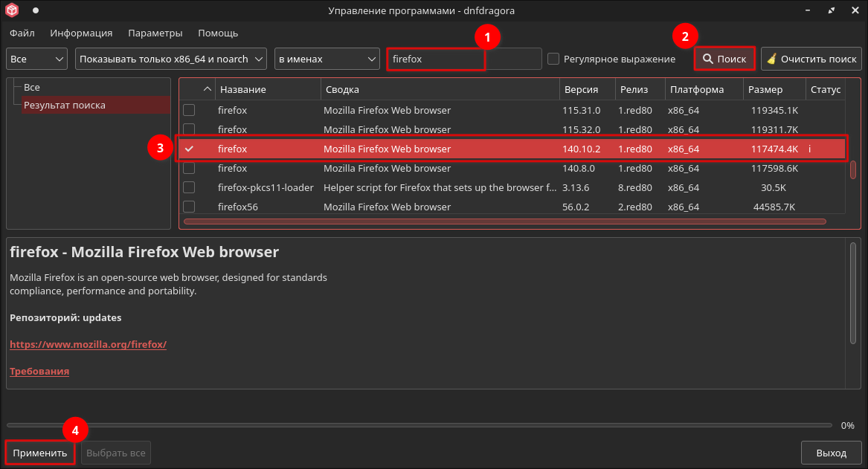
Task: Open the mozilla.org/firefox link
Action: click(88, 344)
